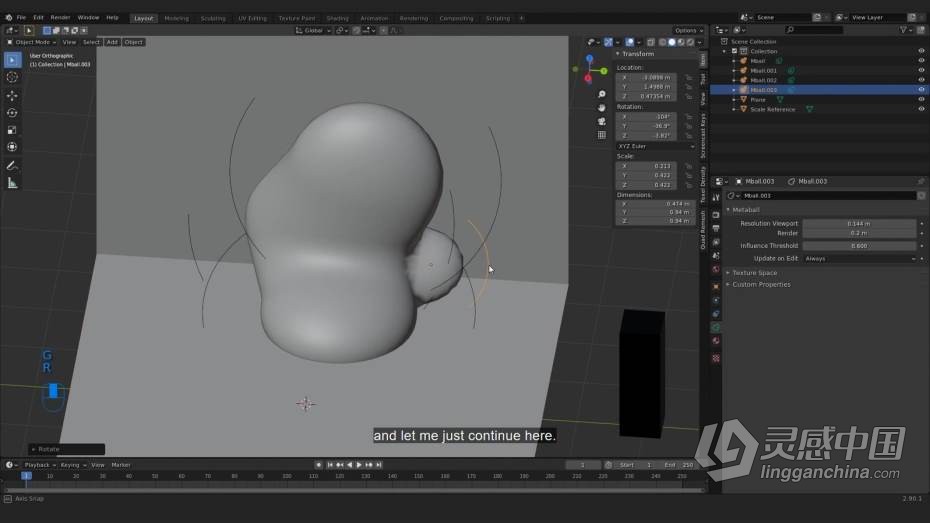Screen dimensions: 930x523
Task: Select the Measure tool
Action: pyautogui.click(x=12, y=183)
